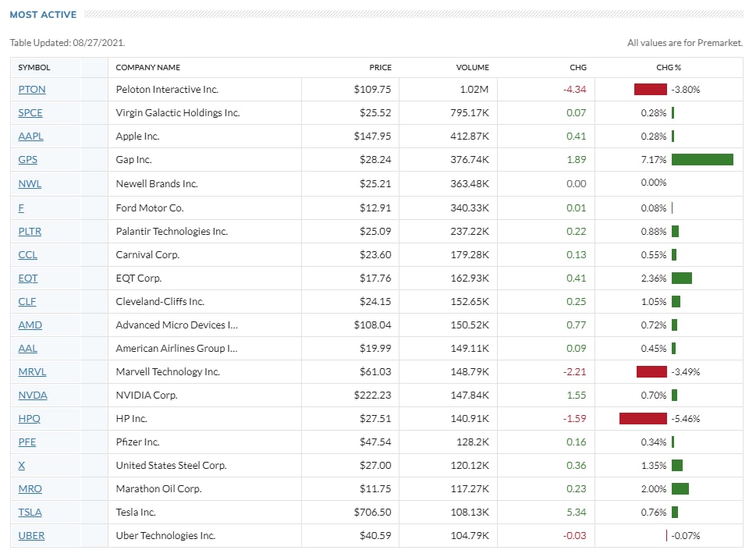Click the SYMBOL column header

tap(34, 68)
